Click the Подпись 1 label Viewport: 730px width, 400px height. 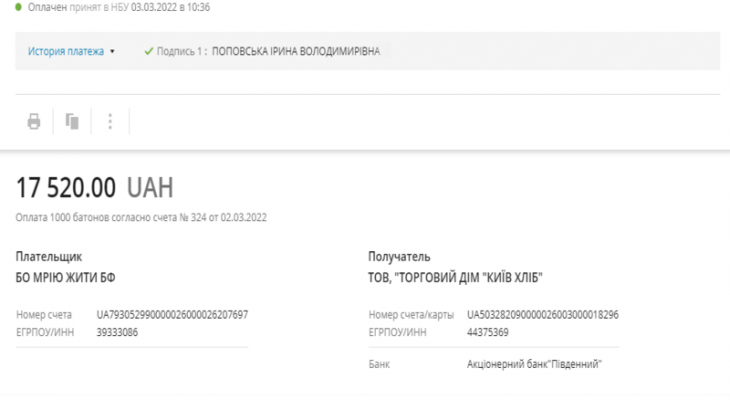[182, 51]
